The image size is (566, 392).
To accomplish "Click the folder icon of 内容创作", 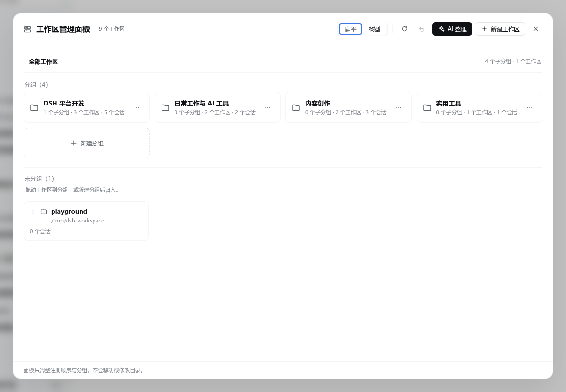I will click(296, 107).
